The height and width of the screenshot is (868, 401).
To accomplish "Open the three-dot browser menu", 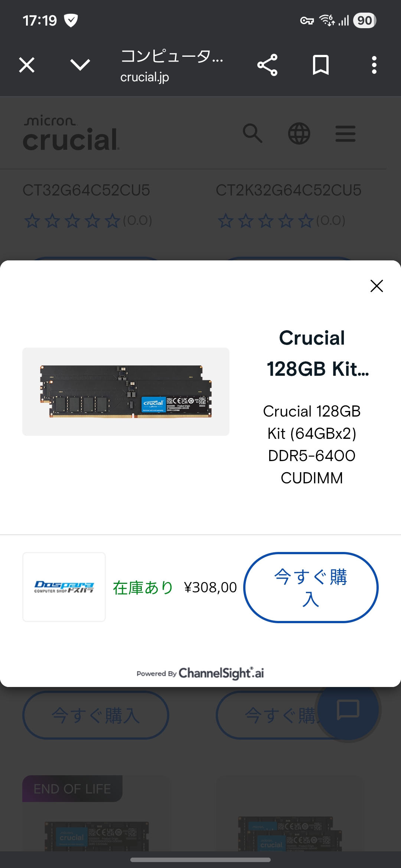I will tap(374, 65).
